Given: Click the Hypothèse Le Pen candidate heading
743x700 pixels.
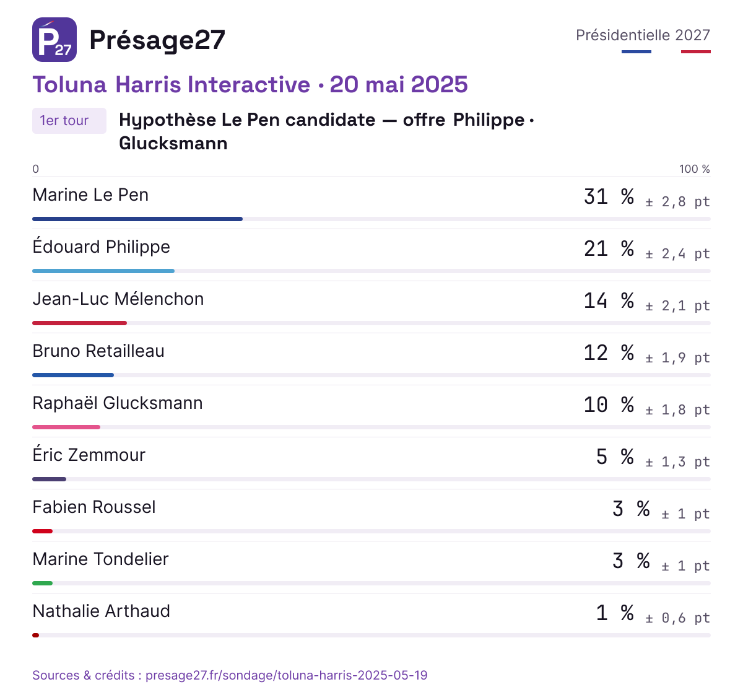Looking at the screenshot, I should pyautogui.click(x=326, y=131).
